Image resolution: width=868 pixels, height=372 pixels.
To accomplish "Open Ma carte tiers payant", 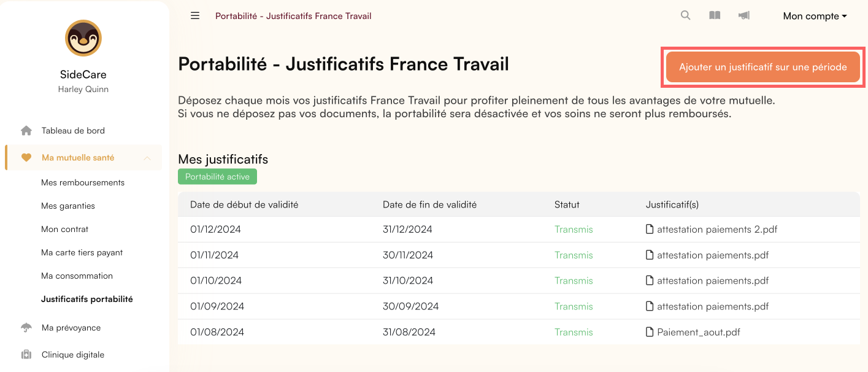I will [x=82, y=253].
